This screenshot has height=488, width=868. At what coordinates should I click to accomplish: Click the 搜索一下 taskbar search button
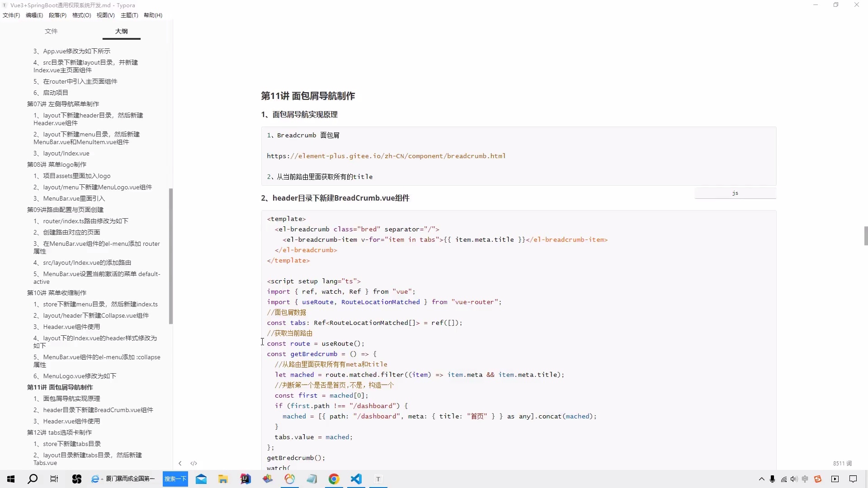pos(175,479)
